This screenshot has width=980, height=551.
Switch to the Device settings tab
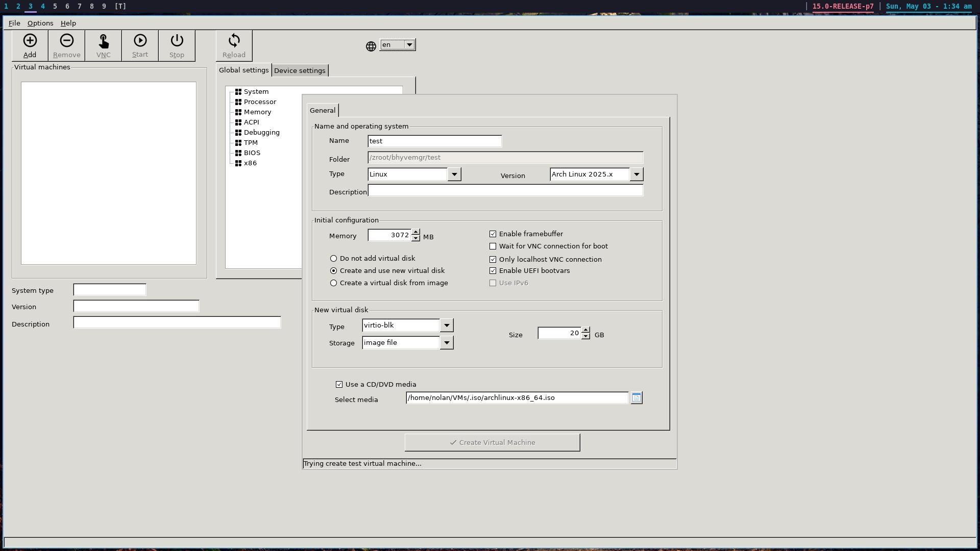pos(300,70)
